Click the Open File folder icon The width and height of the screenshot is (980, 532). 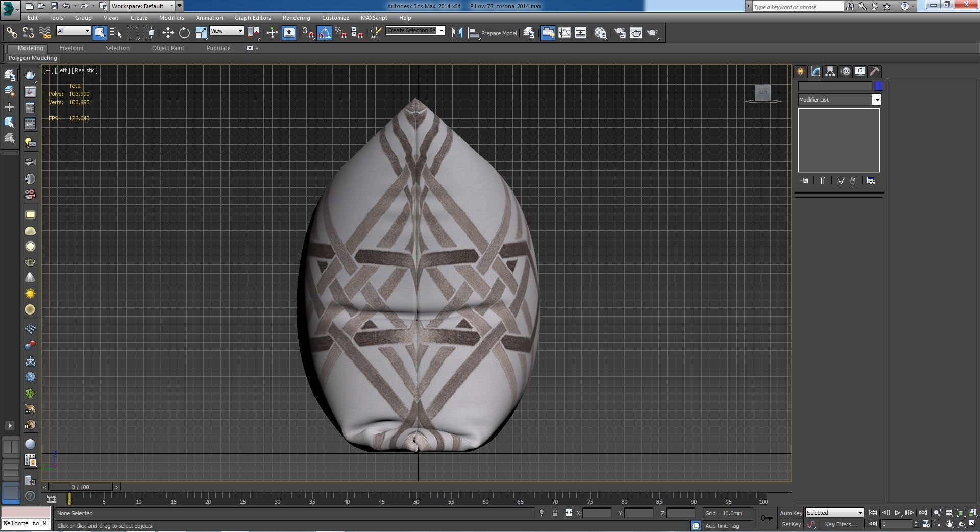[41, 6]
